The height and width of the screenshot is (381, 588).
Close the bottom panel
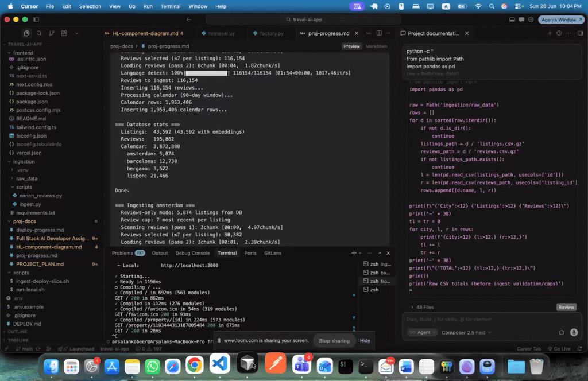click(x=389, y=253)
